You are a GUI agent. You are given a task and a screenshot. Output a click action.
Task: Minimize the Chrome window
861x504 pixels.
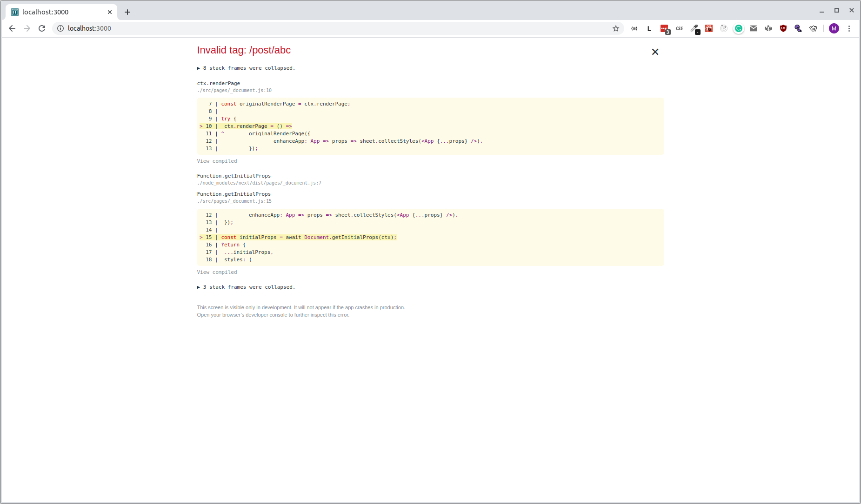[822, 11]
